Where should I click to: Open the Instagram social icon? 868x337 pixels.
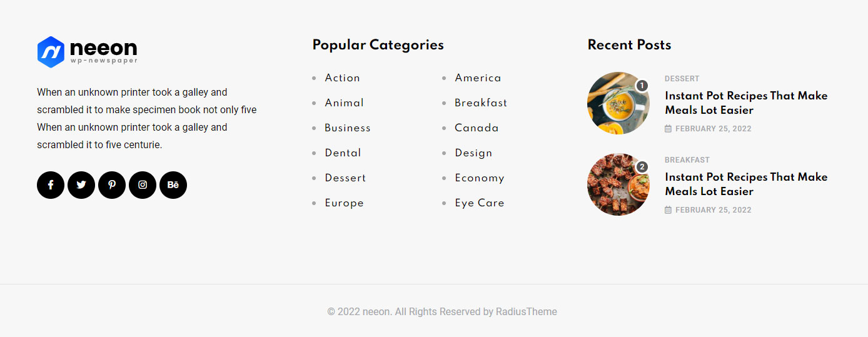[x=143, y=185]
